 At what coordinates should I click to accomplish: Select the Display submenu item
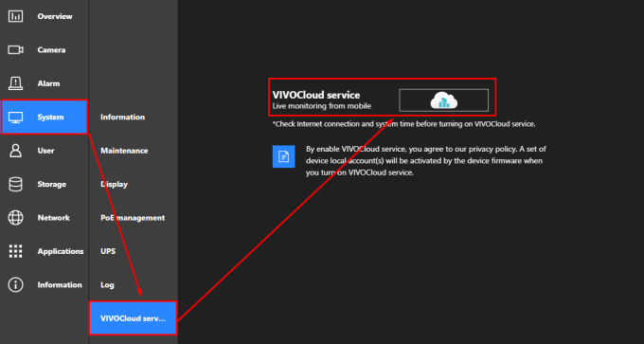pyautogui.click(x=114, y=184)
